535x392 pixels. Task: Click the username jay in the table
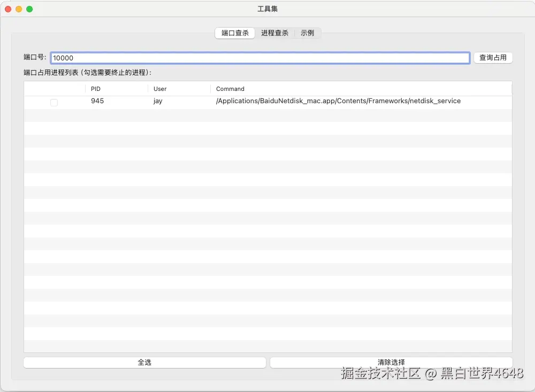pos(157,101)
